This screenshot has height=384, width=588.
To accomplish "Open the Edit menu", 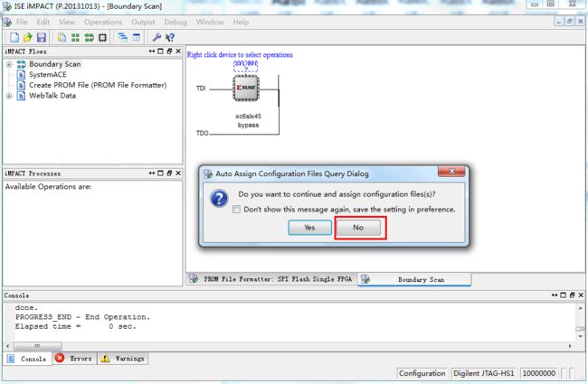I will coord(43,22).
